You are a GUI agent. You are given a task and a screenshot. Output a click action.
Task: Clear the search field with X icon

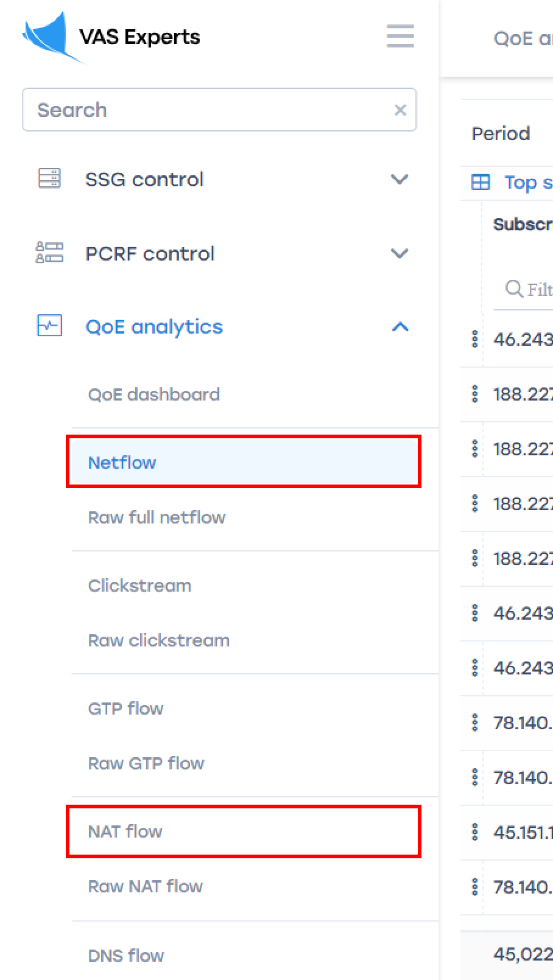(x=400, y=110)
